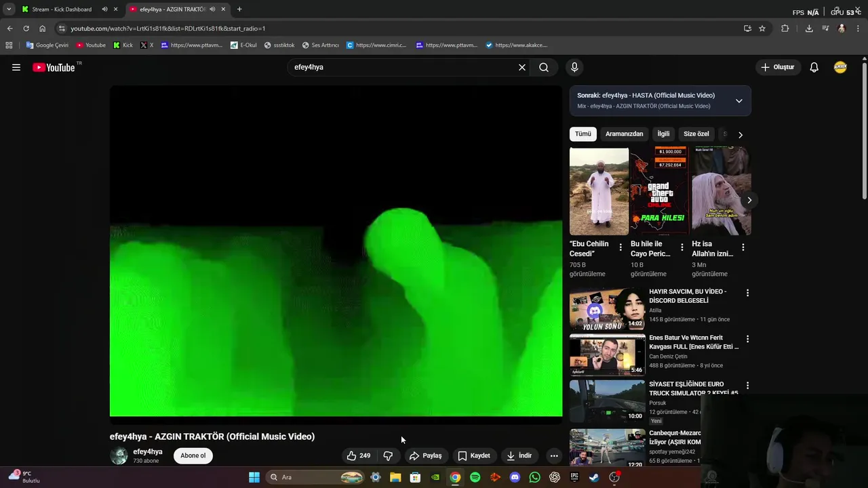Open Spotify from the taskbar
This screenshot has width=868, height=488.
coord(475,477)
